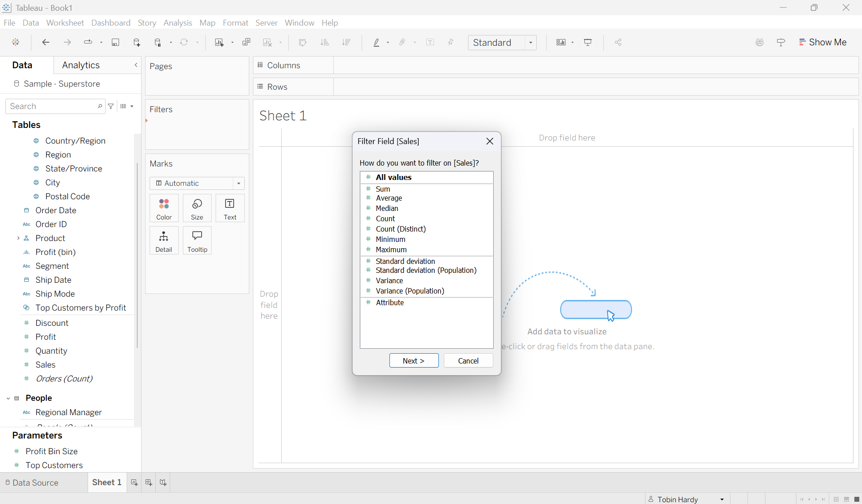Screen dimensions: 862x504
Task: Click the New Data Source toolbar icon
Action: coord(137,42)
